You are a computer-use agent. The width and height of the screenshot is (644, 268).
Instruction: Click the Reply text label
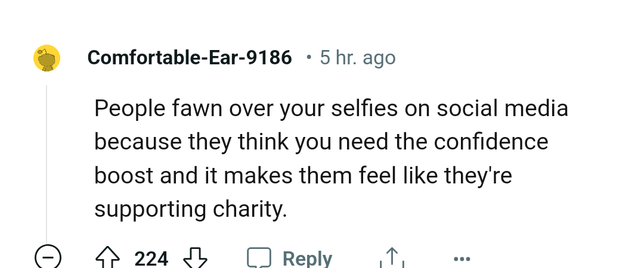[307, 258]
